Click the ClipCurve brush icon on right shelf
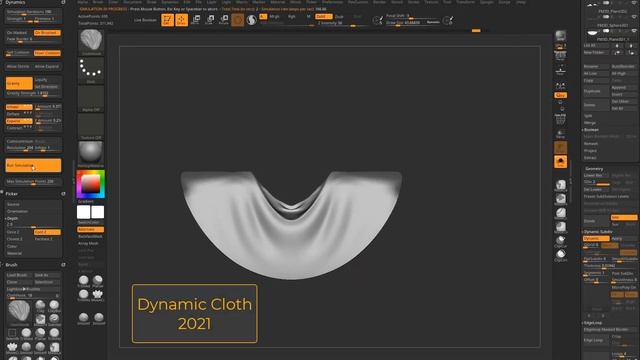This screenshot has width=640, height=360. coord(560,241)
